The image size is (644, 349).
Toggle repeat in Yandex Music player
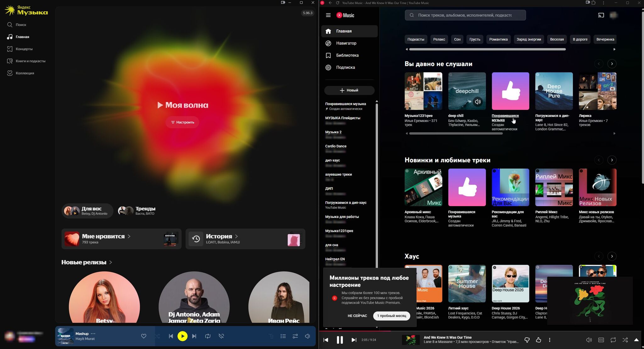coord(208,336)
